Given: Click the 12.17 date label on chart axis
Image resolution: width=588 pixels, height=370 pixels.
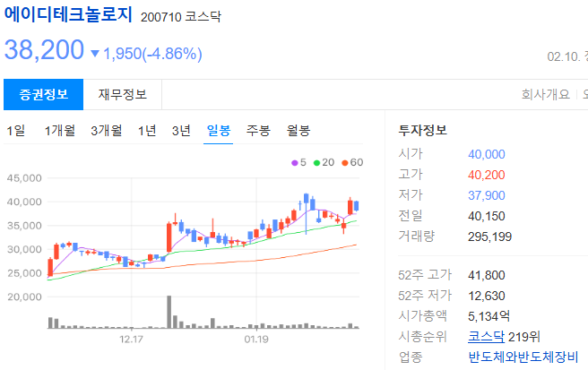Looking at the screenshot, I should tap(131, 340).
